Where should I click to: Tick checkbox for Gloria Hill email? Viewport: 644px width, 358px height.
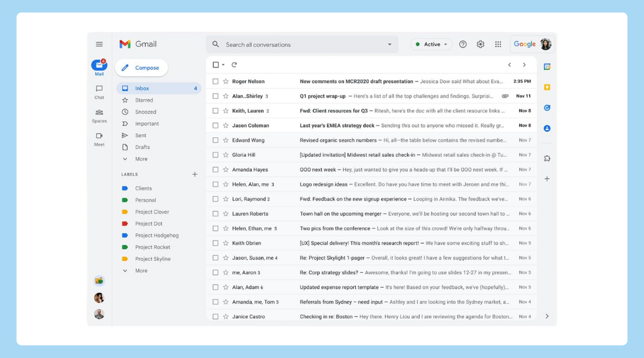coord(215,155)
